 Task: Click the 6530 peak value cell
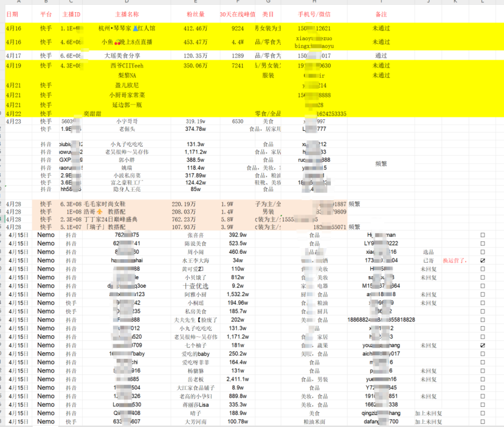(x=238, y=121)
